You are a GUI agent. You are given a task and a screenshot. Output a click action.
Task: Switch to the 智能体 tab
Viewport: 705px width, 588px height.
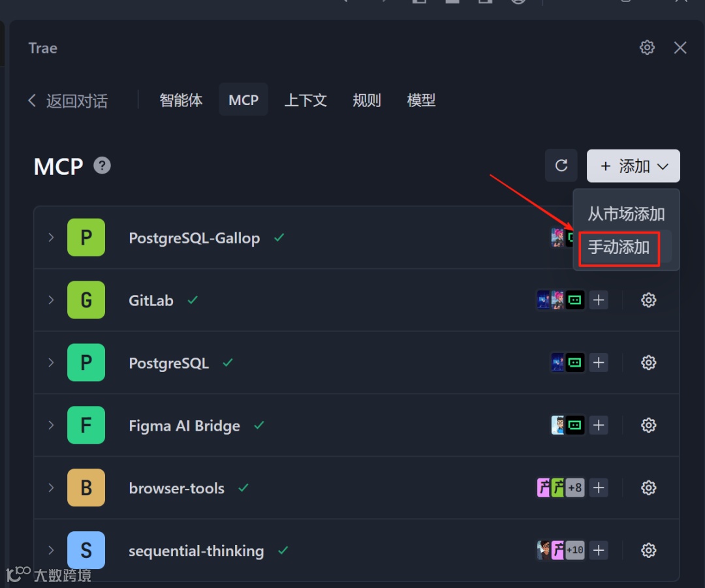click(x=181, y=100)
